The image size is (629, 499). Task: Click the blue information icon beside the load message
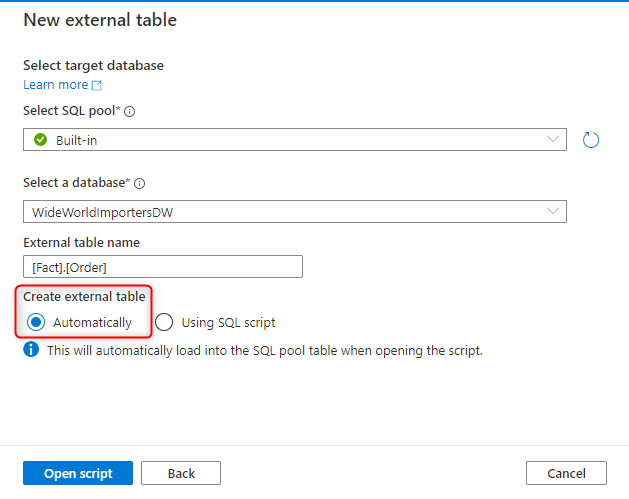(31, 349)
